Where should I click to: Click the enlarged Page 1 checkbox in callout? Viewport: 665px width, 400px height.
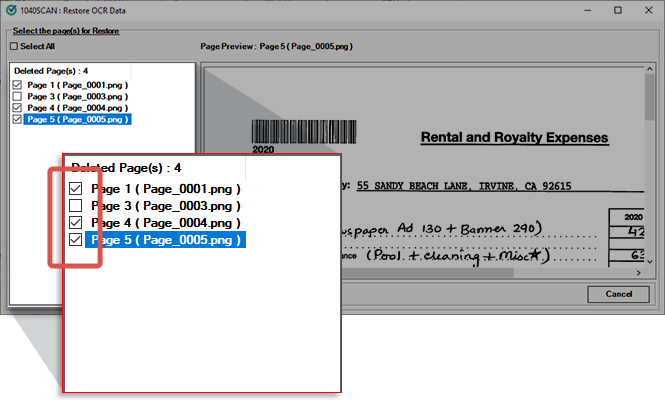[76, 188]
